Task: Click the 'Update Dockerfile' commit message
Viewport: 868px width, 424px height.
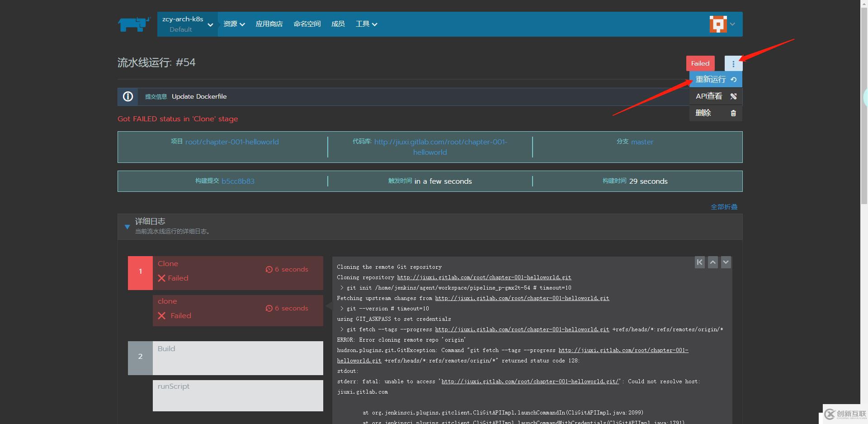Action: click(199, 96)
